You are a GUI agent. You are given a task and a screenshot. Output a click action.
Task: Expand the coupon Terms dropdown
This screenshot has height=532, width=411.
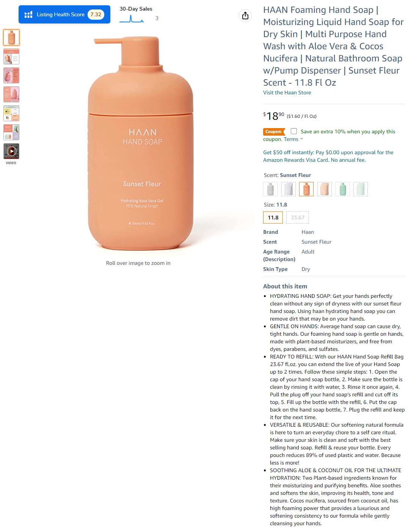point(293,139)
